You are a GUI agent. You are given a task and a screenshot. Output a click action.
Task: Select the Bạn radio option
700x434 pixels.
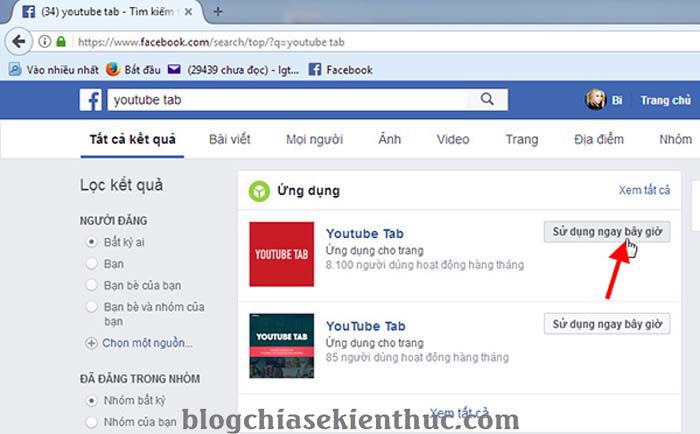click(x=91, y=263)
